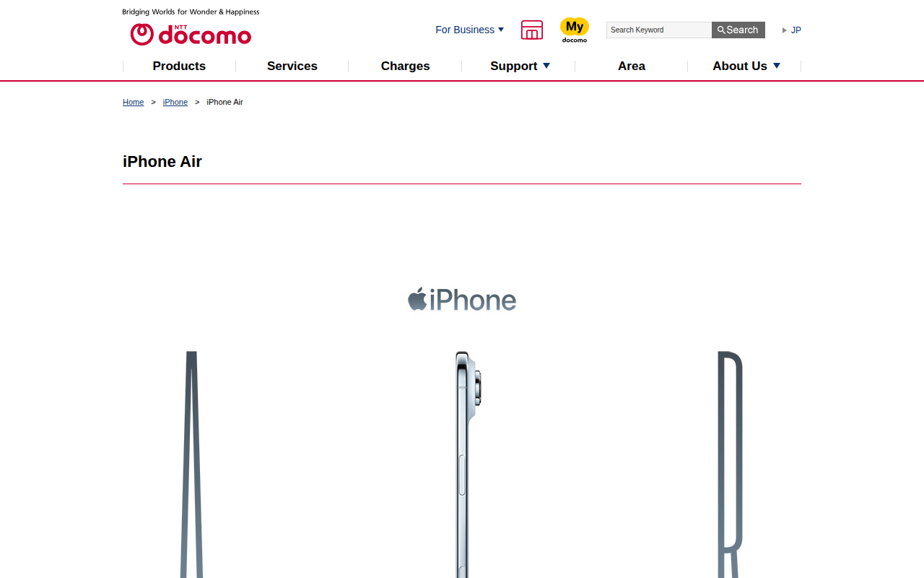
Task: Focus the Search Keyword input field
Action: click(659, 30)
